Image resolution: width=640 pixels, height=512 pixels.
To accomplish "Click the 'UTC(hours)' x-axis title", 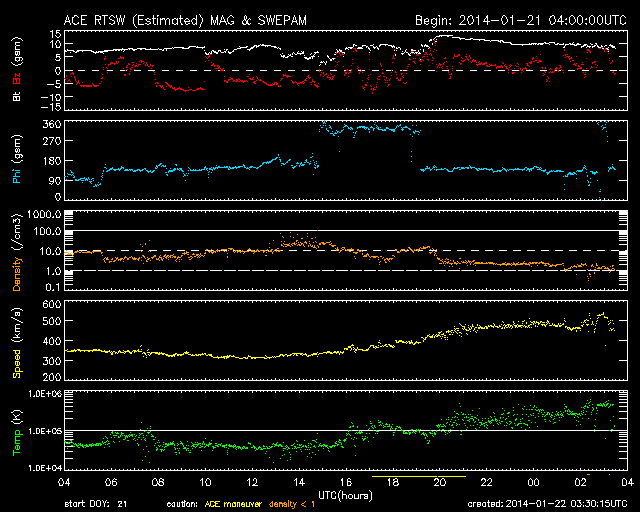I will 345,496.
